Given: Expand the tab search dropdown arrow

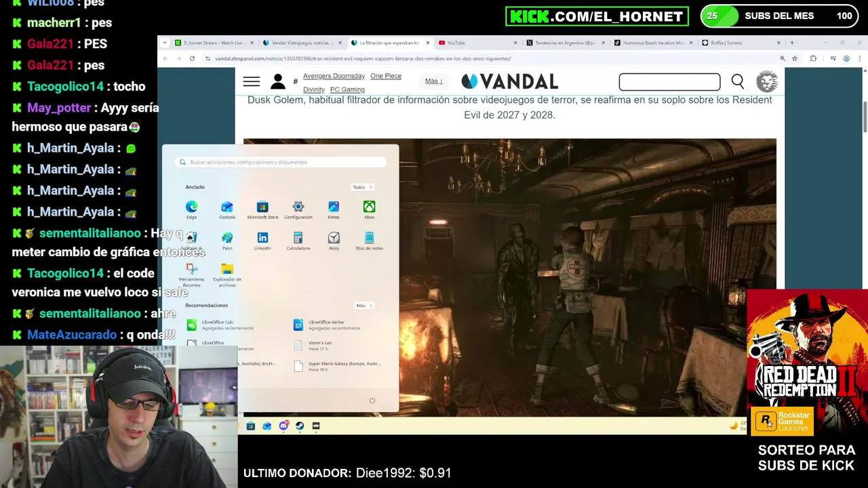Looking at the screenshot, I should tap(164, 43).
